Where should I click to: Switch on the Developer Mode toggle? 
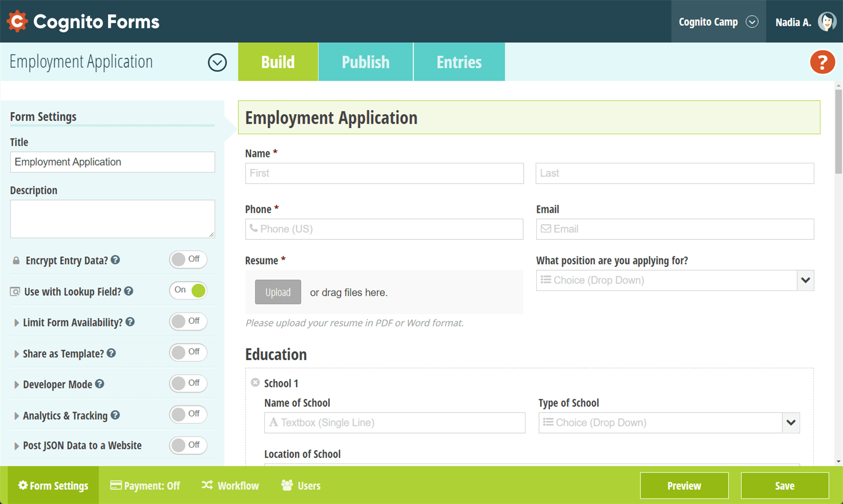point(188,383)
